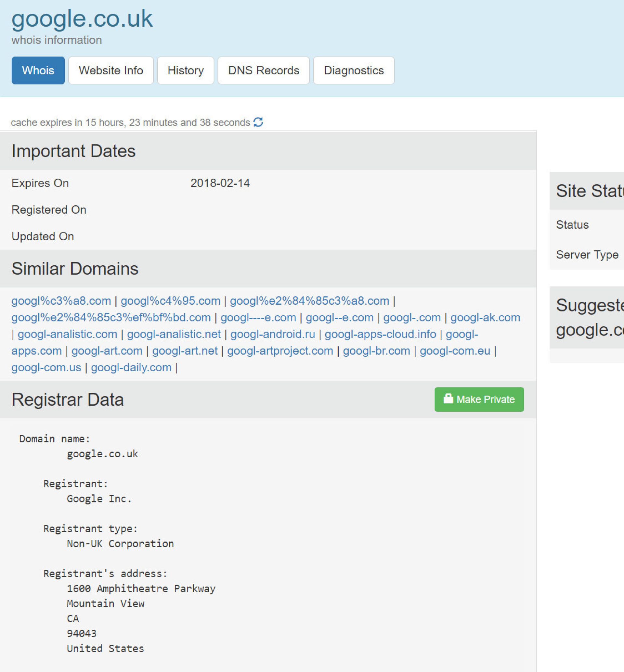Open the googl-com.us link
This screenshot has width=624, height=672.
point(46,367)
